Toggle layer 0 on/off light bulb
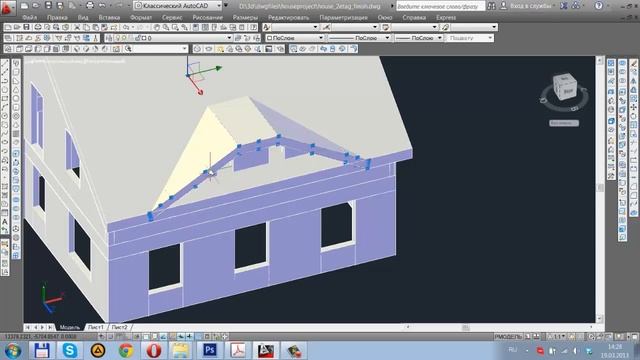Viewport: 640px width, 360px height. tap(118, 38)
